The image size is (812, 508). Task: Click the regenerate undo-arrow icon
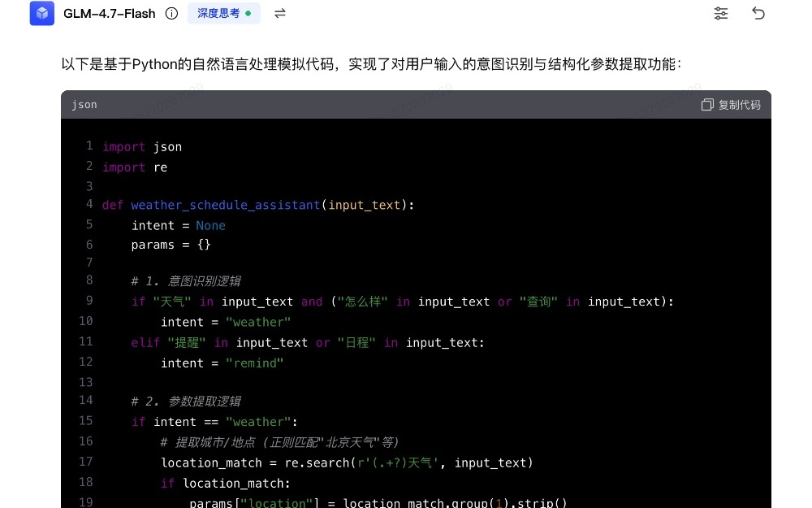coord(758,13)
